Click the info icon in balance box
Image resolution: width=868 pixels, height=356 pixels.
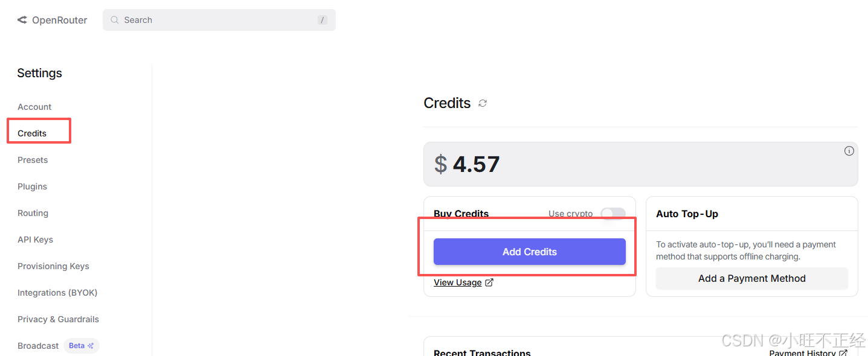[x=849, y=151]
